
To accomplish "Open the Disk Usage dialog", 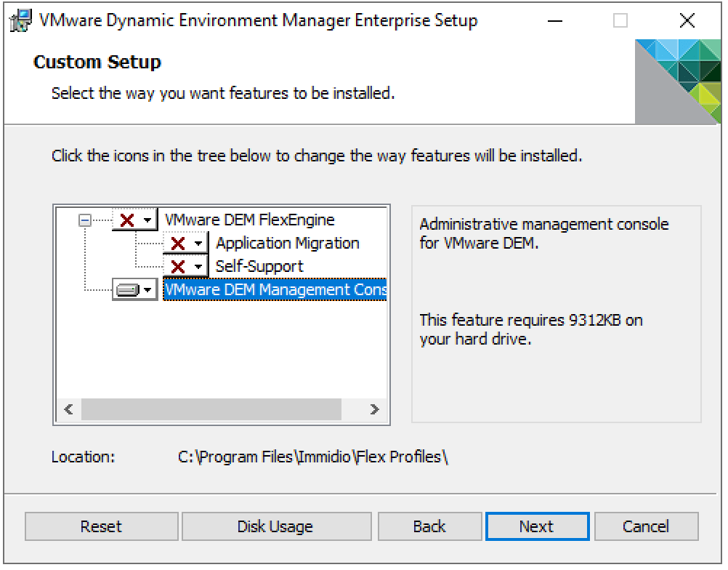I will pyautogui.click(x=276, y=526).
